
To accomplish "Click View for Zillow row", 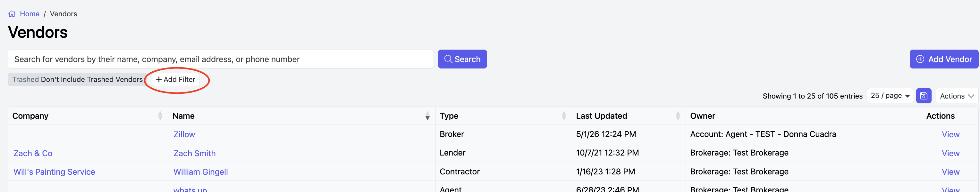I will (950, 134).
